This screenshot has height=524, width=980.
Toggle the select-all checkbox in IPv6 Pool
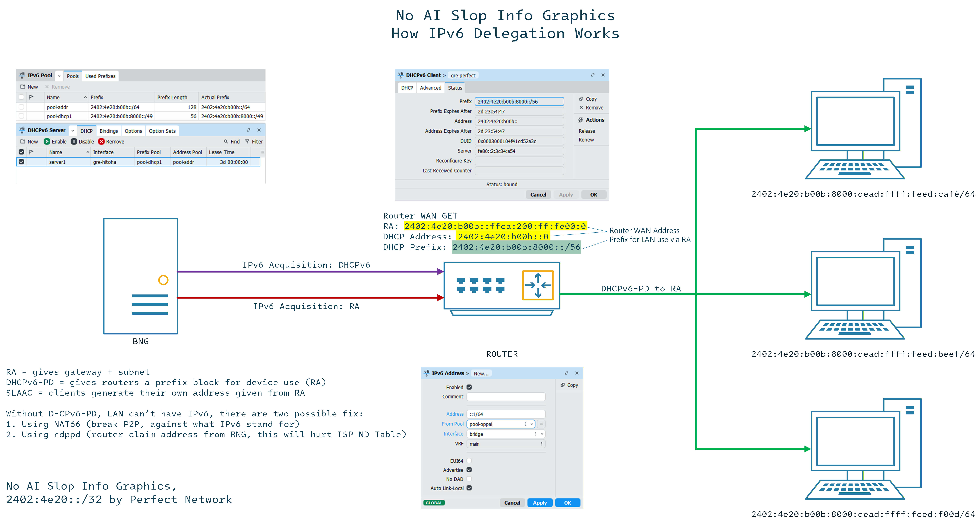click(21, 97)
